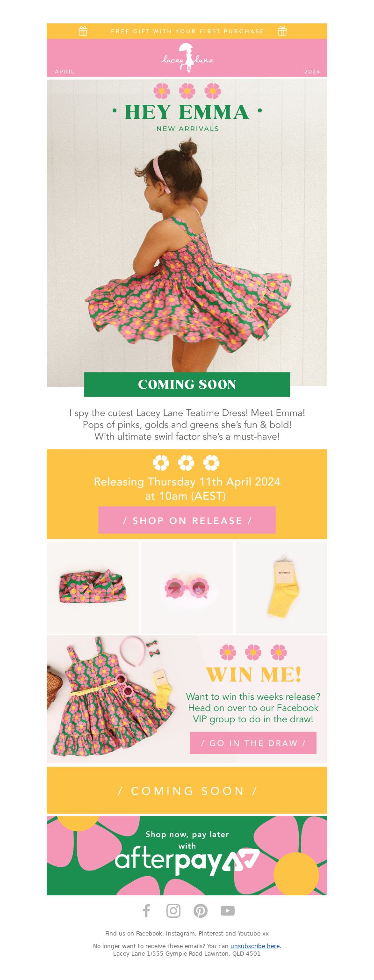
Task: Open the YouTube social icon
Action: [228, 911]
